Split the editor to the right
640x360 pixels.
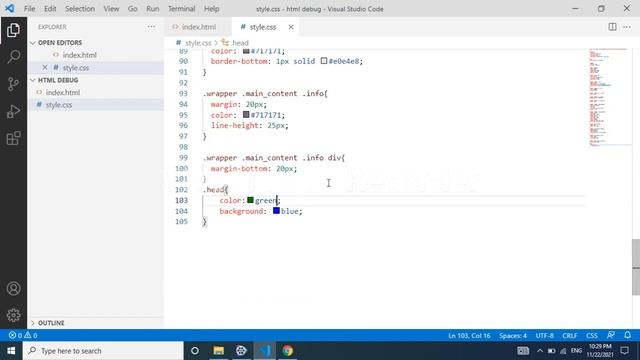(612, 27)
